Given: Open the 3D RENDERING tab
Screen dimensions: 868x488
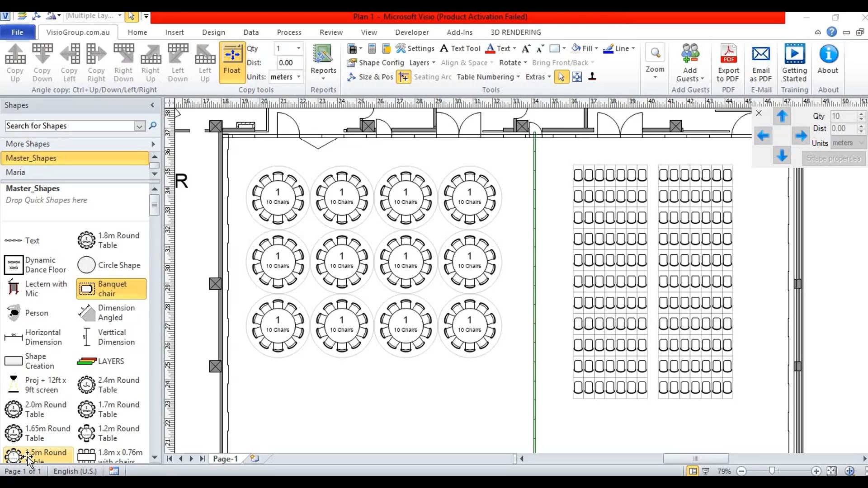Looking at the screenshot, I should click(x=516, y=32).
